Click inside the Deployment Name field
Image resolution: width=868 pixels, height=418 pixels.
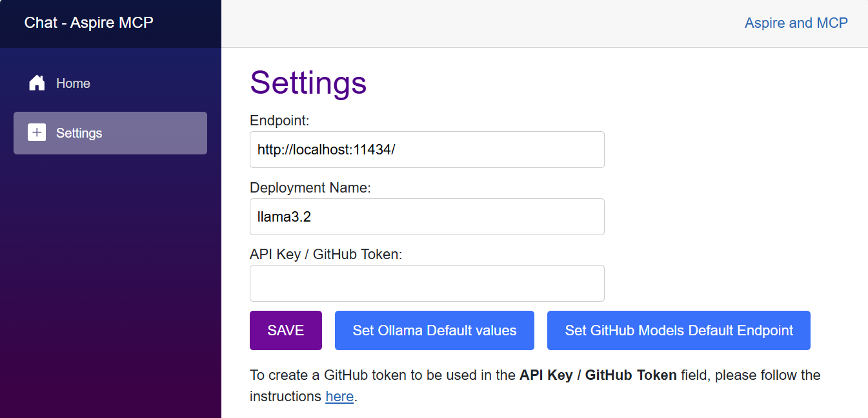[x=427, y=216]
